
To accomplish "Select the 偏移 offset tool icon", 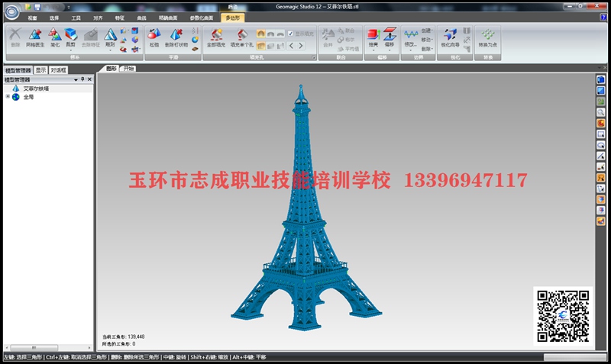I will click(390, 34).
